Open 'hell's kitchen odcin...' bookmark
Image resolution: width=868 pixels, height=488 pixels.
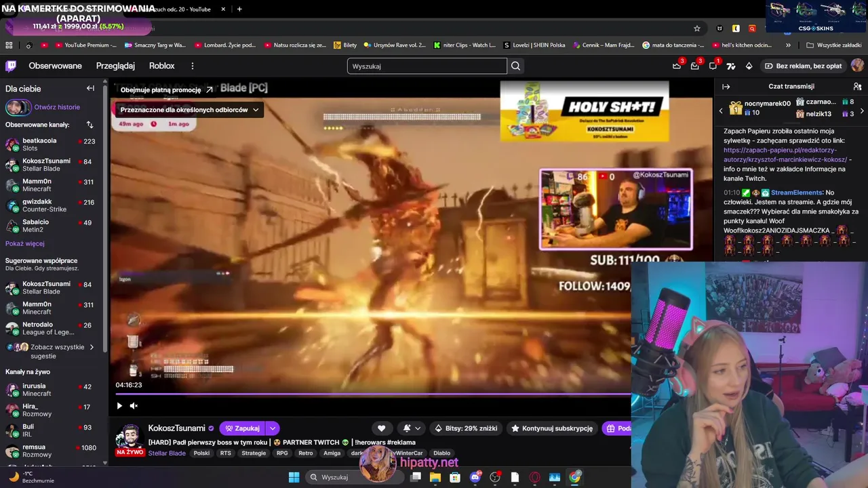(741, 45)
